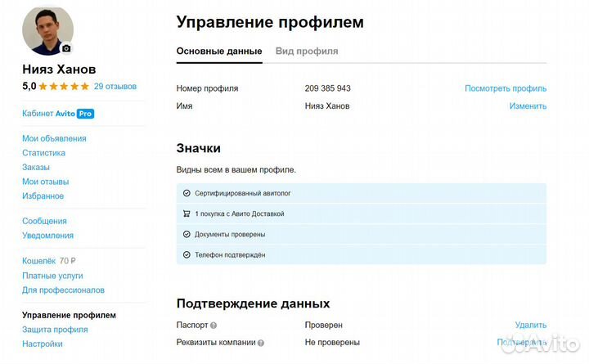Viewport: 589px width, 364px height.
Task: Click the checkmark icon beside Сертифицированный авитолог
Action: [x=187, y=193]
